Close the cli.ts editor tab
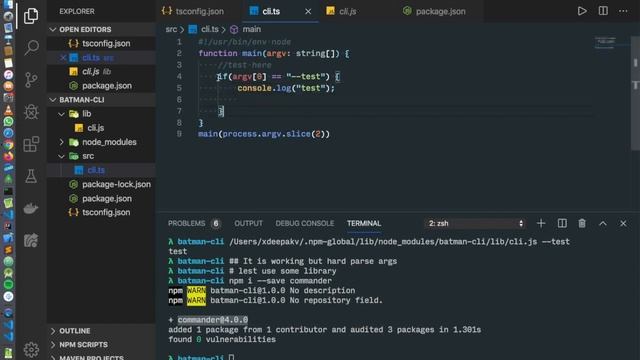Image resolution: width=640 pixels, height=360 pixels. pyautogui.click(x=308, y=11)
